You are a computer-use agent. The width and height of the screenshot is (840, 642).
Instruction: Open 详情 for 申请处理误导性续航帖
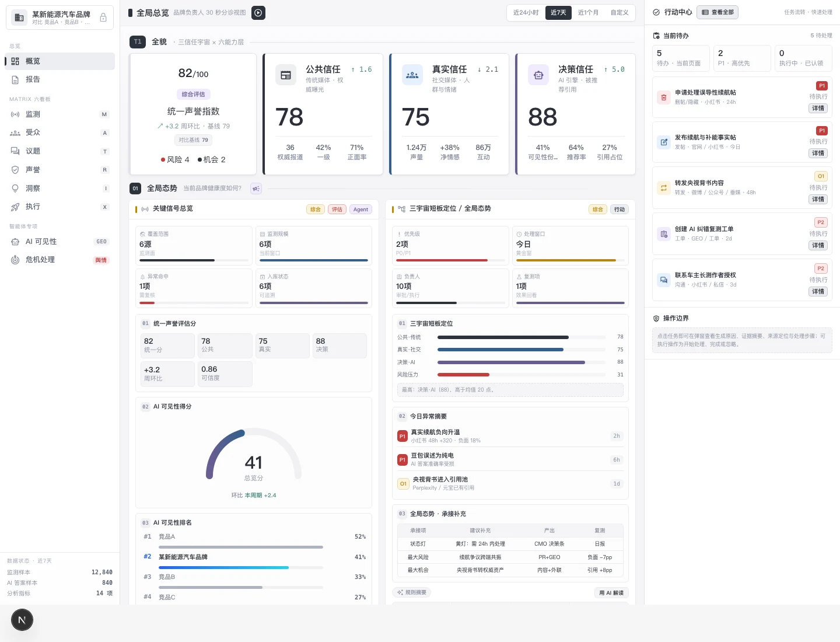pos(818,109)
